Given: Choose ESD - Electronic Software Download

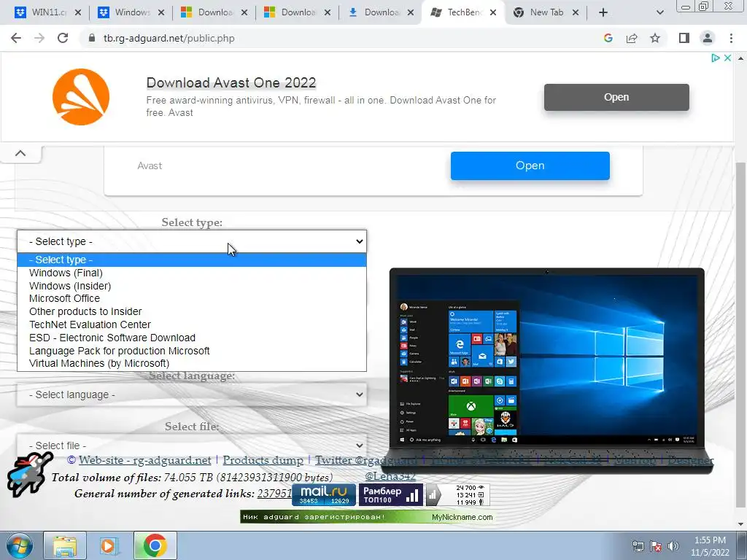Looking at the screenshot, I should coord(192,338).
